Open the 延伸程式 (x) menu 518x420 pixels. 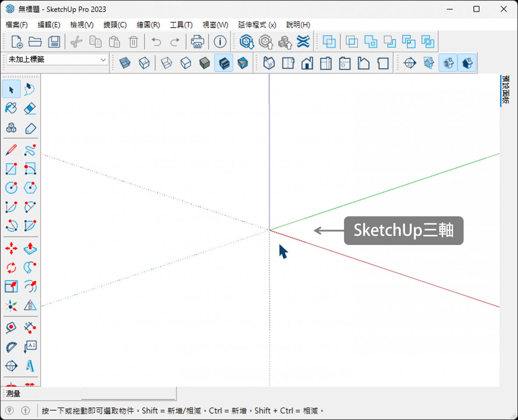pos(257,25)
